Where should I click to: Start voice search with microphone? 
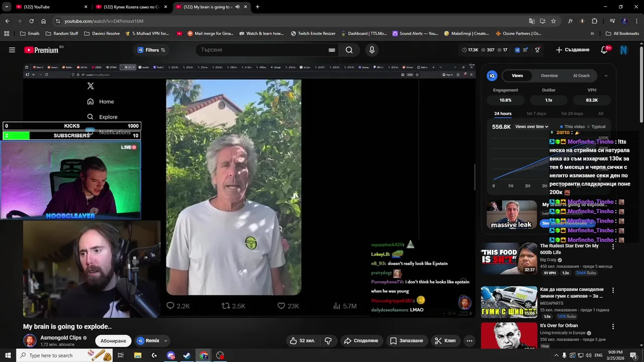(x=372, y=50)
